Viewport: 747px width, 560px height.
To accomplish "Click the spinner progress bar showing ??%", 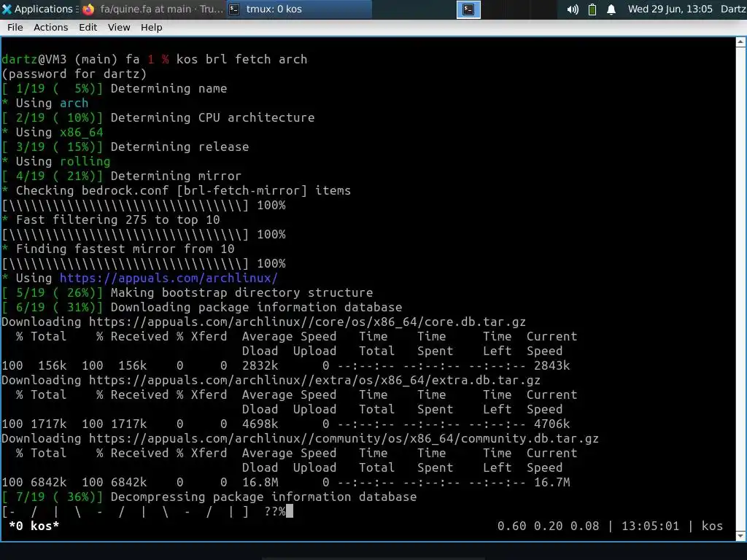I will pos(144,511).
